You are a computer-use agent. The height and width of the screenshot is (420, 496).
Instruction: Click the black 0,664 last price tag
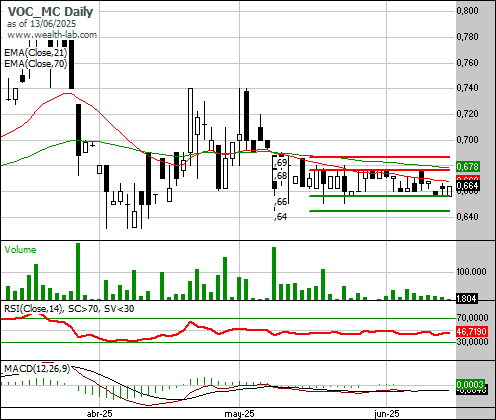pyautogui.click(x=468, y=186)
